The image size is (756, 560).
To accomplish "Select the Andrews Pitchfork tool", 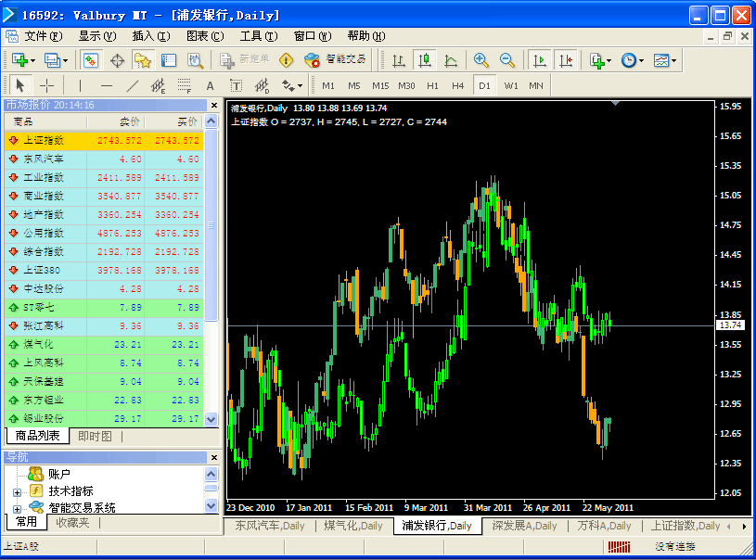I will click(262, 86).
